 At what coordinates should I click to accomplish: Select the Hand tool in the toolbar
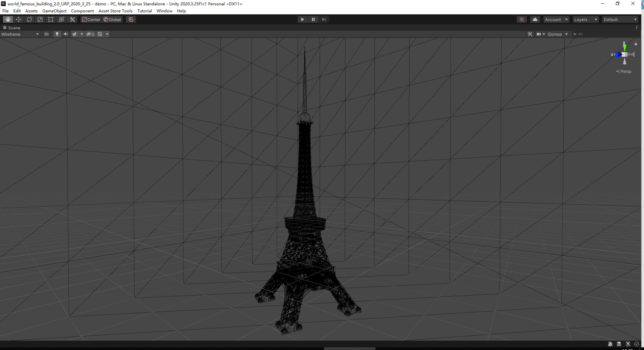[x=8, y=19]
